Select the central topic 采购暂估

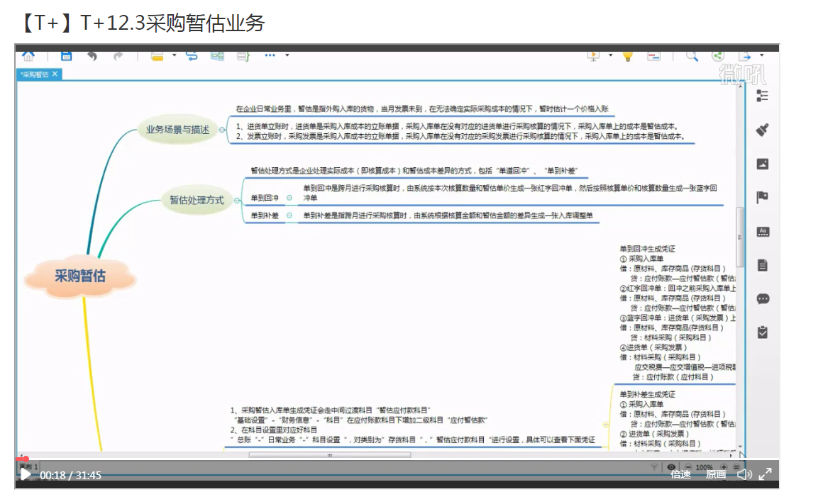(x=79, y=276)
